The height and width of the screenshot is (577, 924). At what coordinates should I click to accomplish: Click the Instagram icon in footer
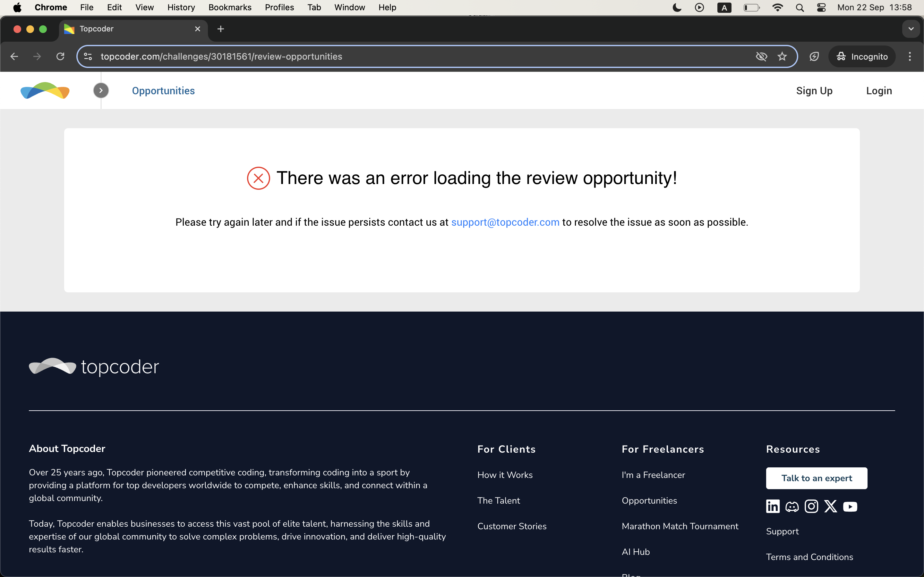(811, 506)
